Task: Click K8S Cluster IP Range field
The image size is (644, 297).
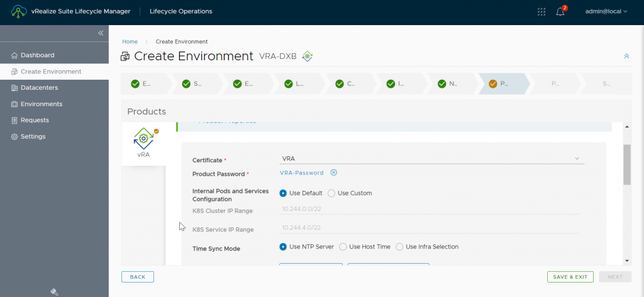Action: pos(429,209)
